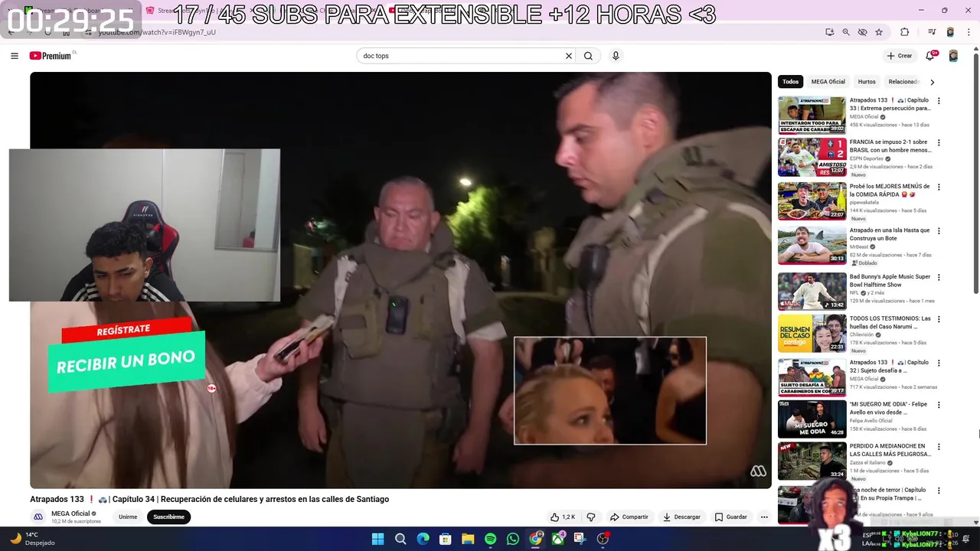Open FRANCIA 2-1 BRASIL video thumbnail
The height and width of the screenshot is (551, 980).
coord(812,157)
